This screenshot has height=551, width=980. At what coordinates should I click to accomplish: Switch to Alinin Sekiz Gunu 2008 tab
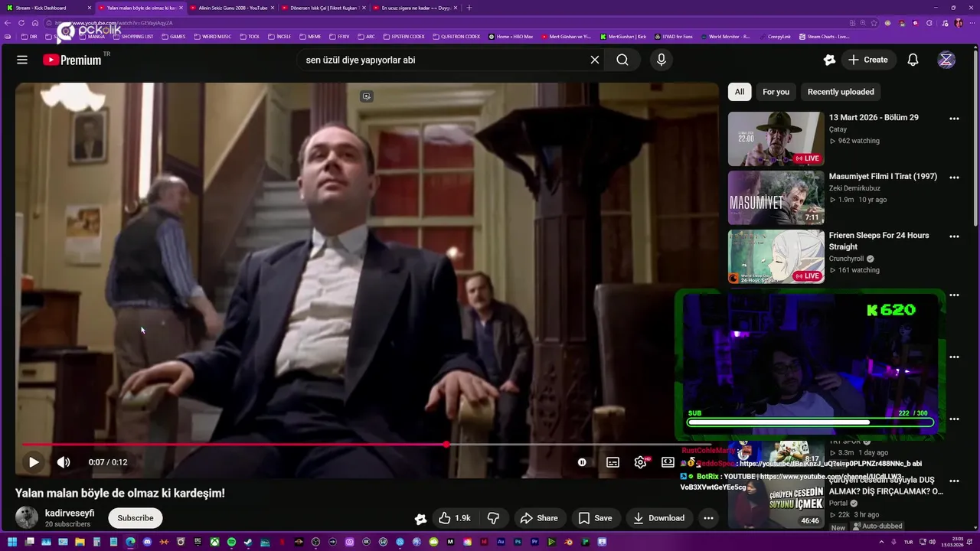coord(233,8)
